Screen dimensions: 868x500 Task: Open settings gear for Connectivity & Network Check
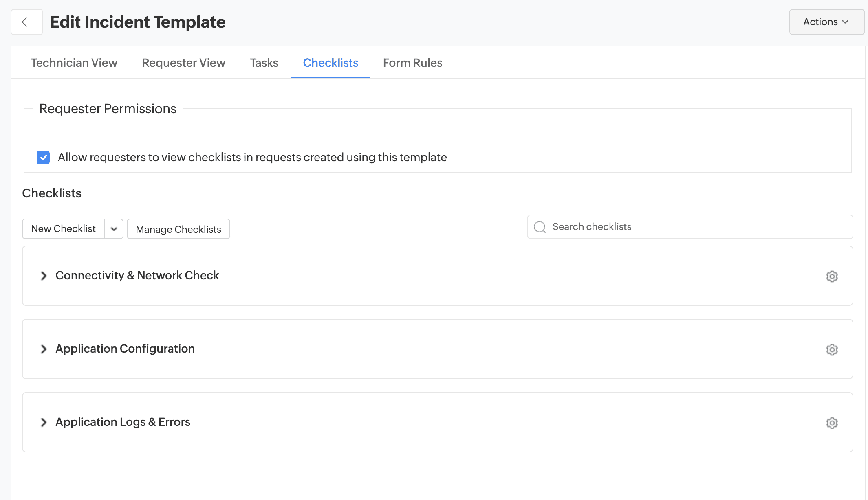832,276
